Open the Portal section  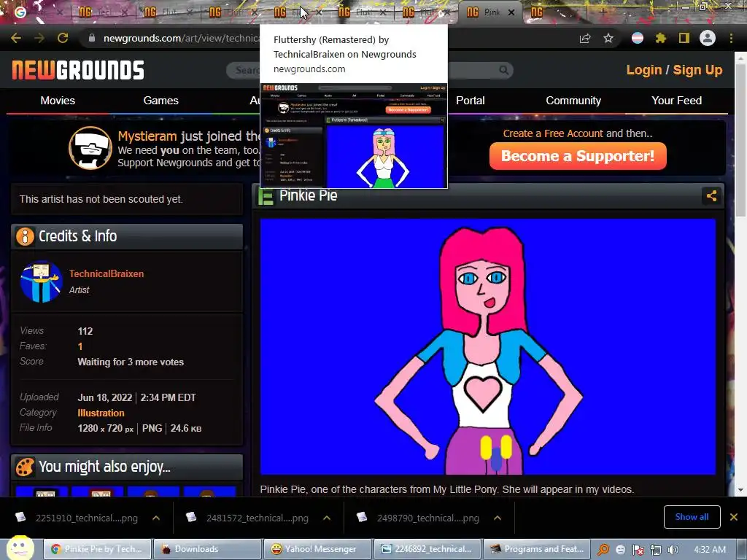tap(471, 101)
